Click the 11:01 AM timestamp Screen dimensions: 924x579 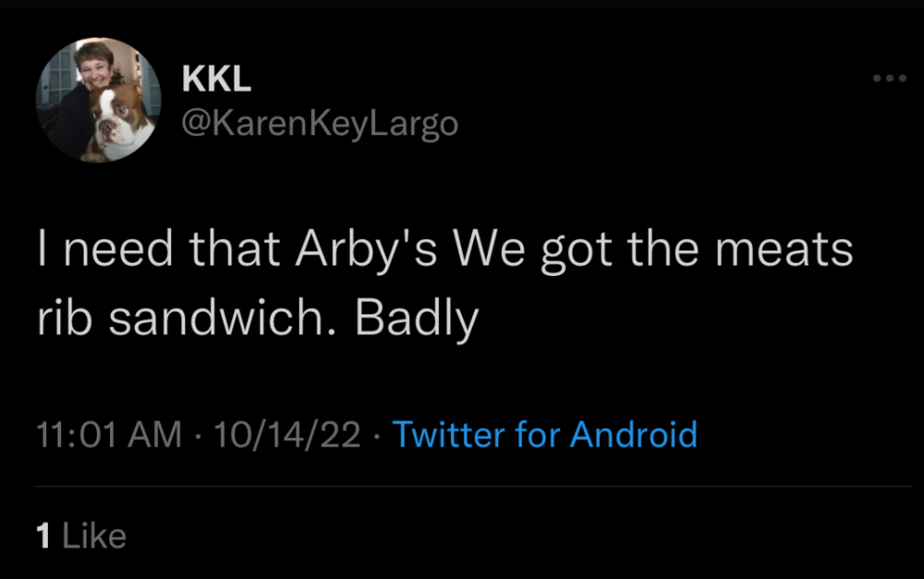109,434
